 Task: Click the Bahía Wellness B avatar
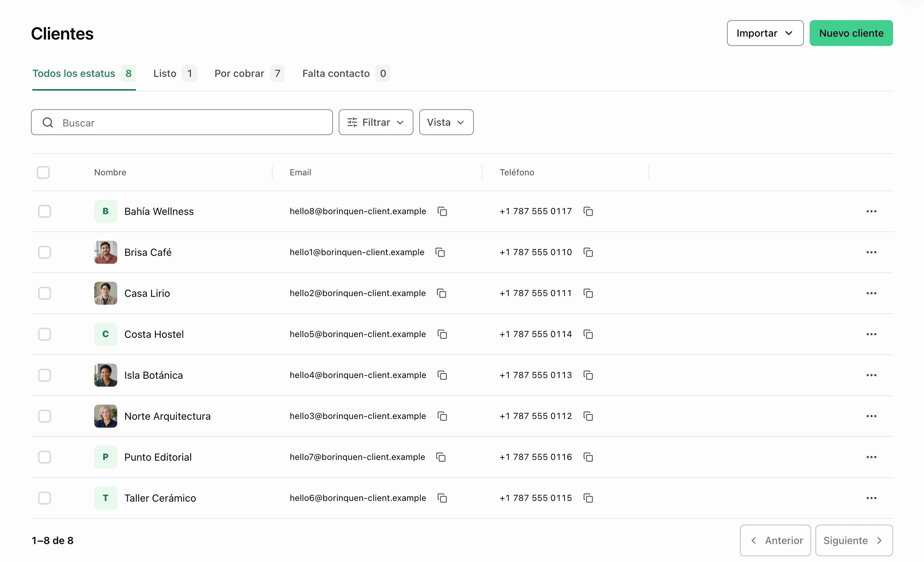106,211
